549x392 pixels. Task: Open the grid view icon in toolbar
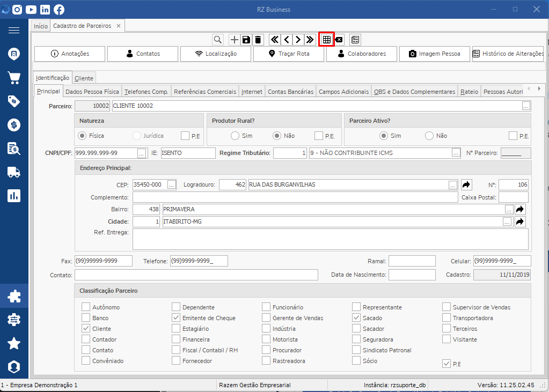tap(327, 40)
